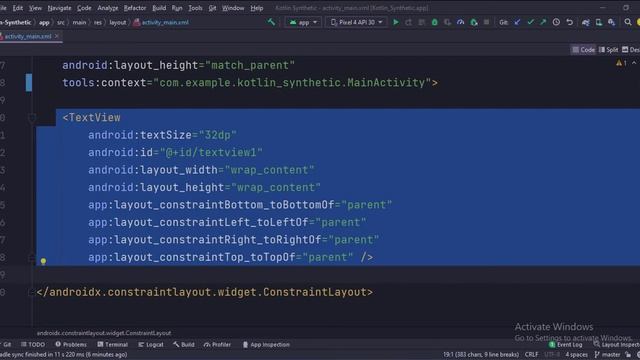640x360 pixels.
Task: Click the 19:1 cursor position status entry
Action: coord(481,354)
